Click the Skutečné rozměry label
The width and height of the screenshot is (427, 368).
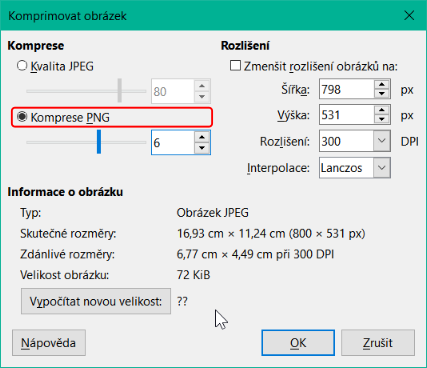pyautogui.click(x=68, y=234)
